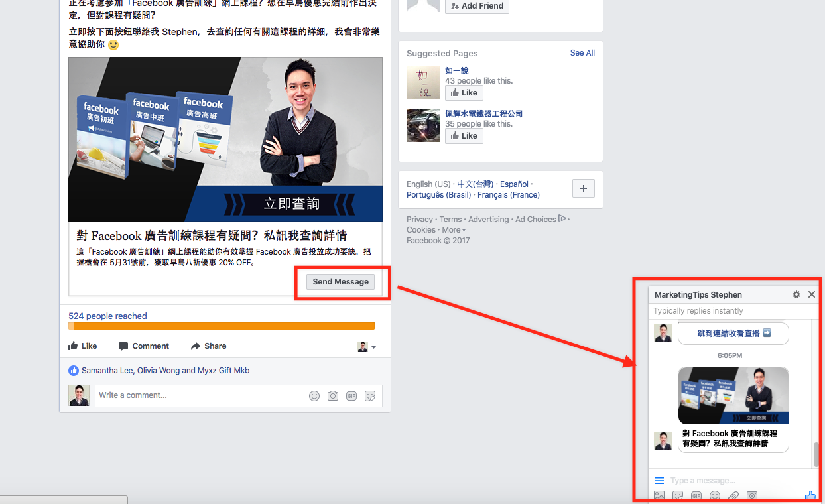The width and height of the screenshot is (825, 504).
Task: Open the ad image card in chat
Action: (x=733, y=396)
